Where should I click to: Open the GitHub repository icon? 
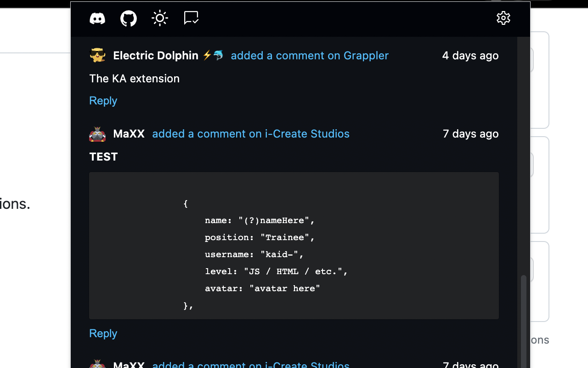click(x=129, y=18)
